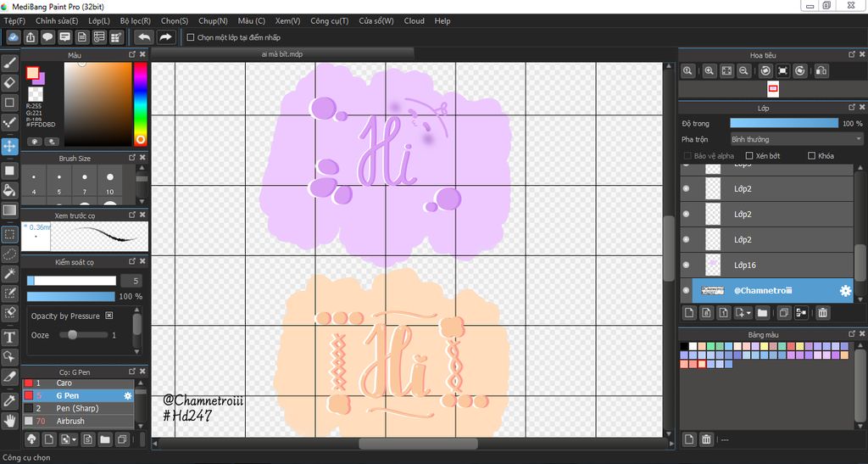
Task: Open the 'Pha trộn' blend mode dropdown
Action: [x=797, y=139]
